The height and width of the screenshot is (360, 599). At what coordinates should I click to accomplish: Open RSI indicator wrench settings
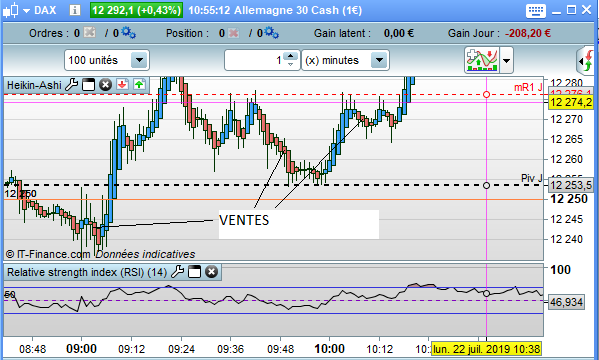pyautogui.click(x=177, y=272)
